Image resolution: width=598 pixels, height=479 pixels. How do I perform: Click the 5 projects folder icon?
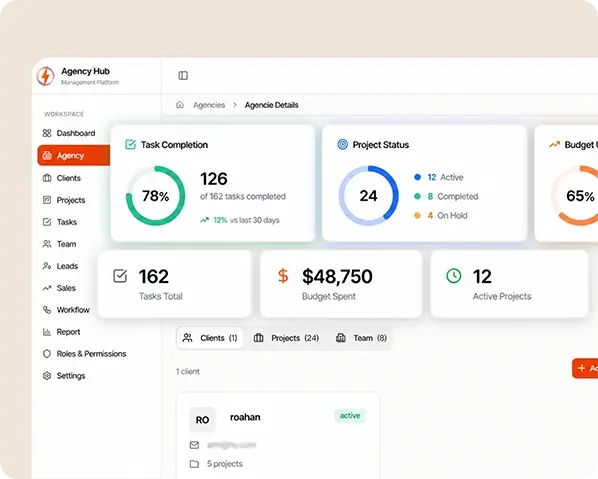tap(195, 464)
